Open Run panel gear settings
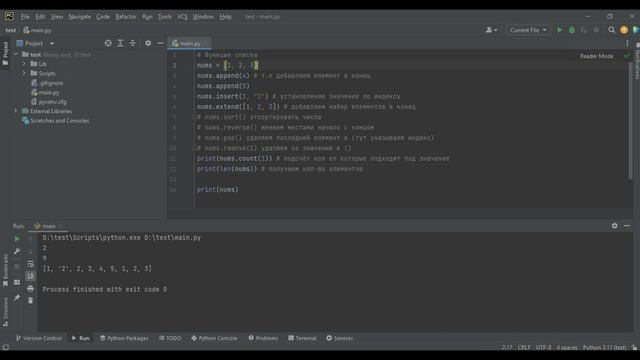The image size is (640, 360). [614, 226]
